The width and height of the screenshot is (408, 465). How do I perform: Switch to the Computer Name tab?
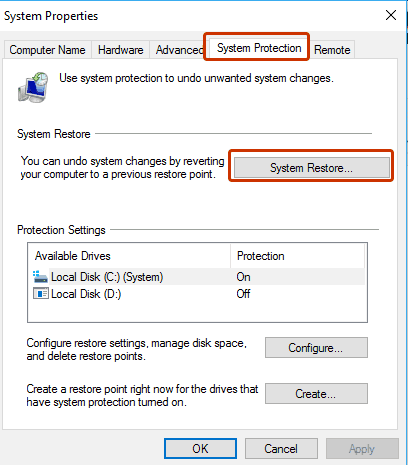point(47,50)
